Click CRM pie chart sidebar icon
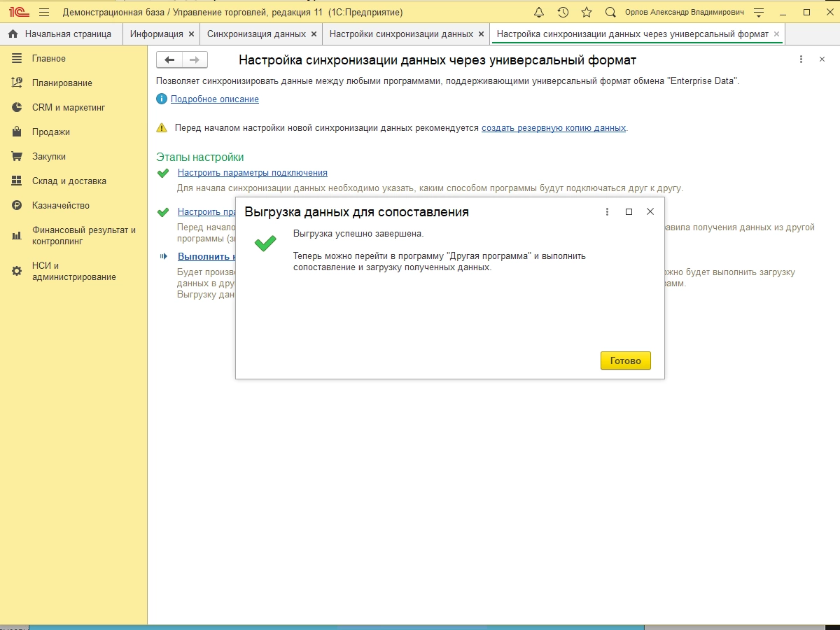This screenshot has height=630, width=840. (x=17, y=107)
